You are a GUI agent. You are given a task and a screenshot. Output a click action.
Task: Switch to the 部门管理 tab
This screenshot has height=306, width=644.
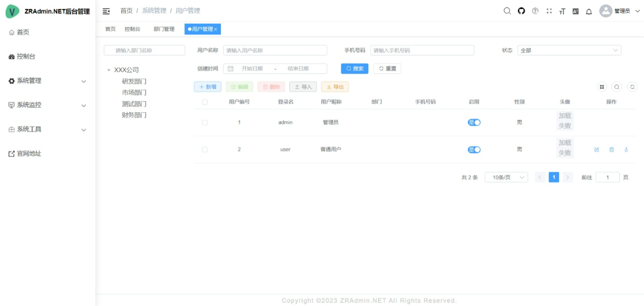tap(164, 29)
